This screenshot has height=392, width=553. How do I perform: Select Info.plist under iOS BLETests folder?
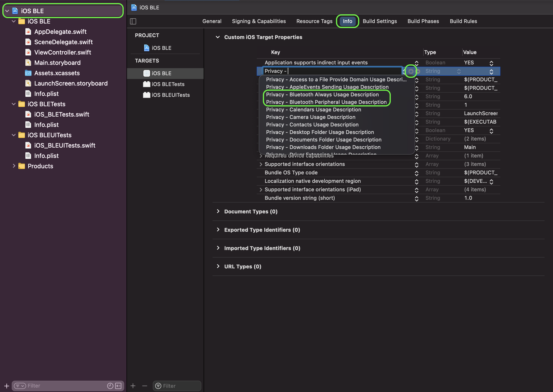click(x=46, y=125)
